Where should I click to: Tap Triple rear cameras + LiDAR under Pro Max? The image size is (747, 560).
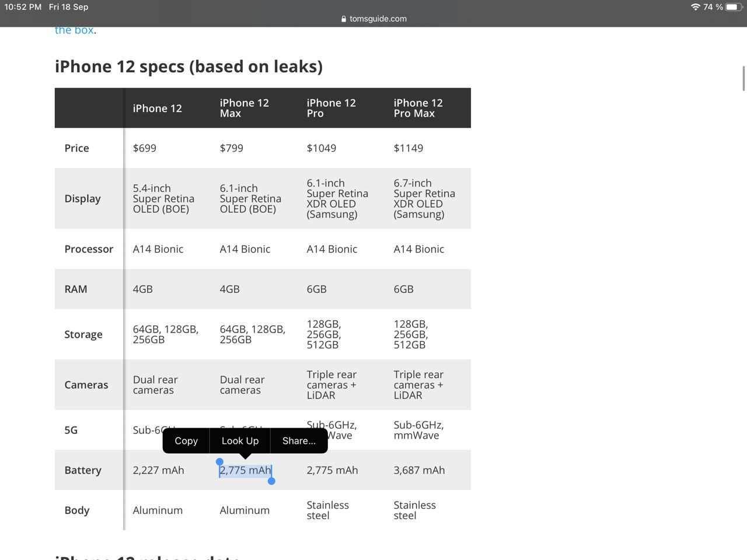[x=419, y=385]
